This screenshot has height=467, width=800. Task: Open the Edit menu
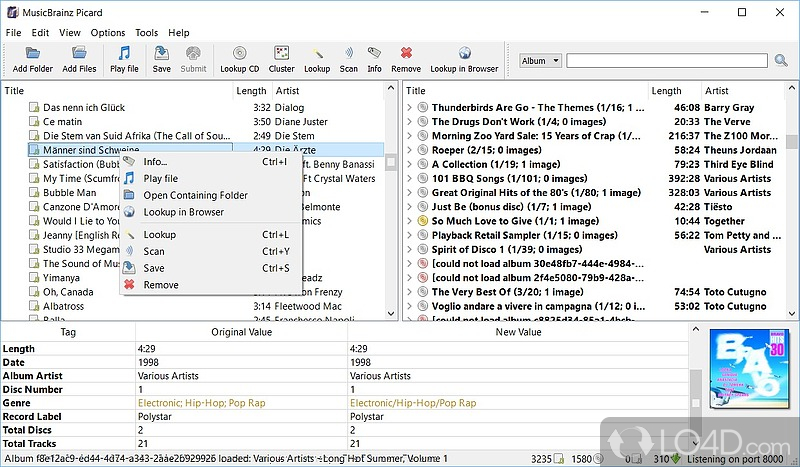[40, 33]
